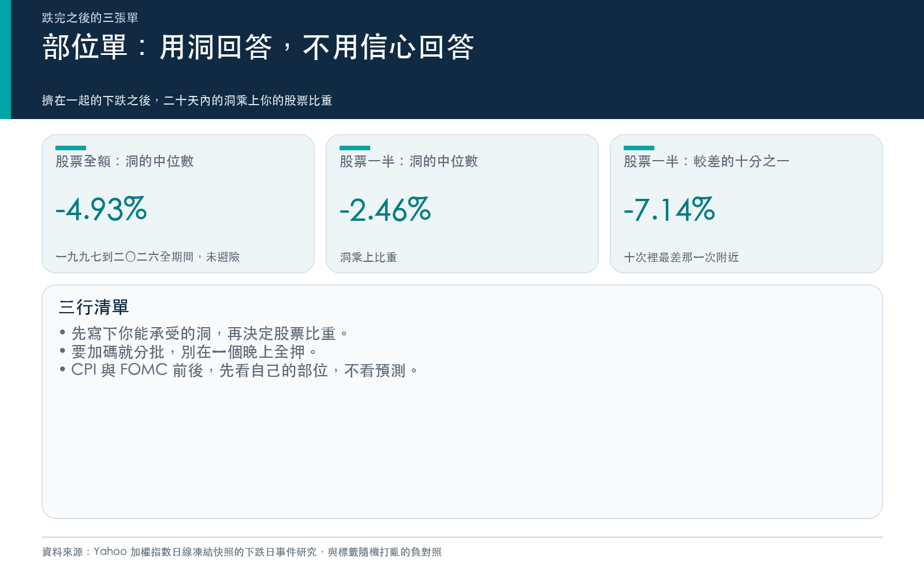Click the note 十次裡最差那一次附近
The width and height of the screenshot is (924, 578).
pyautogui.click(x=681, y=257)
